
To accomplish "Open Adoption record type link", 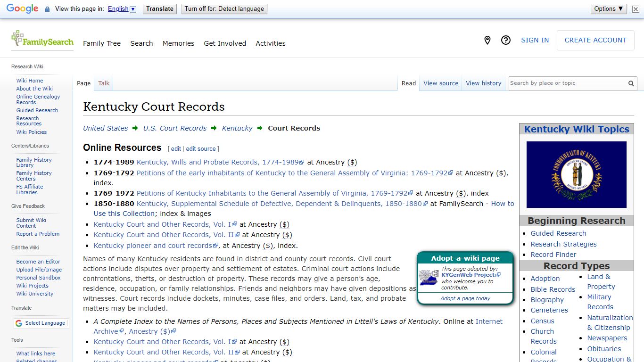I will (545, 279).
